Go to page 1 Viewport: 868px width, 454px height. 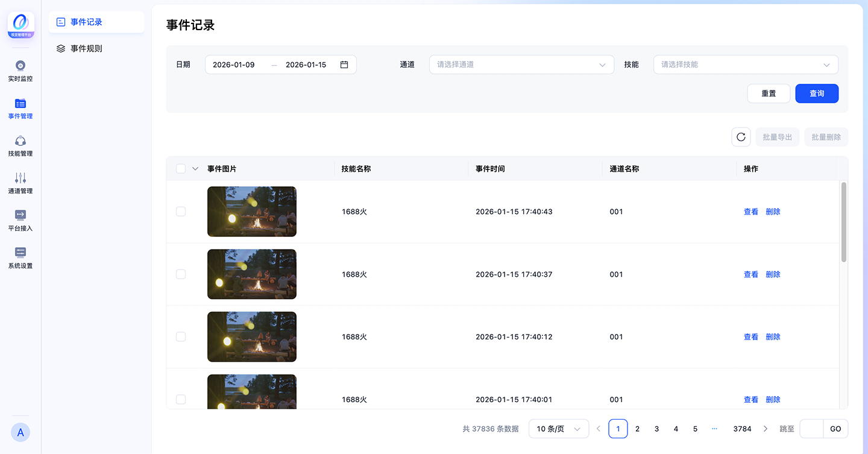pyautogui.click(x=618, y=429)
